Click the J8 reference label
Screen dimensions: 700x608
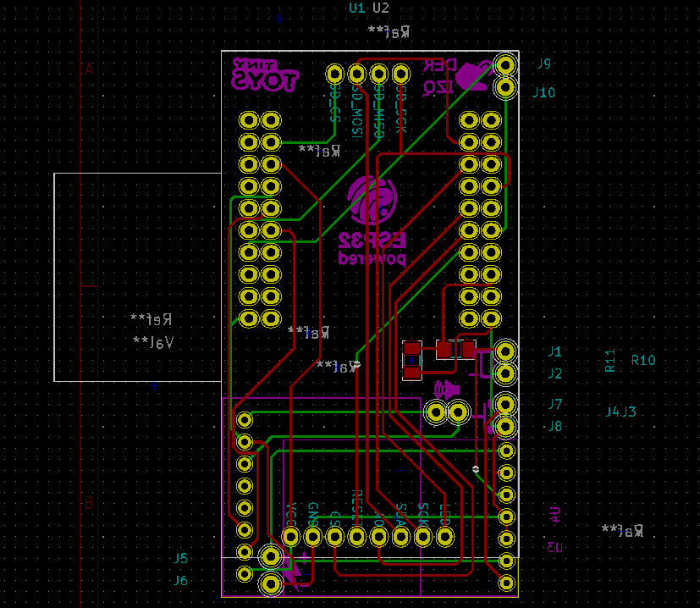point(554,426)
